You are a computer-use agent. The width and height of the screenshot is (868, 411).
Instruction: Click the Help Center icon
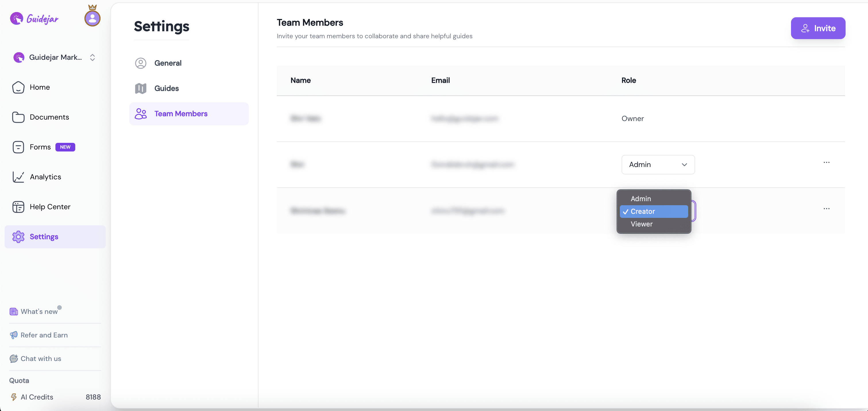[x=18, y=207]
